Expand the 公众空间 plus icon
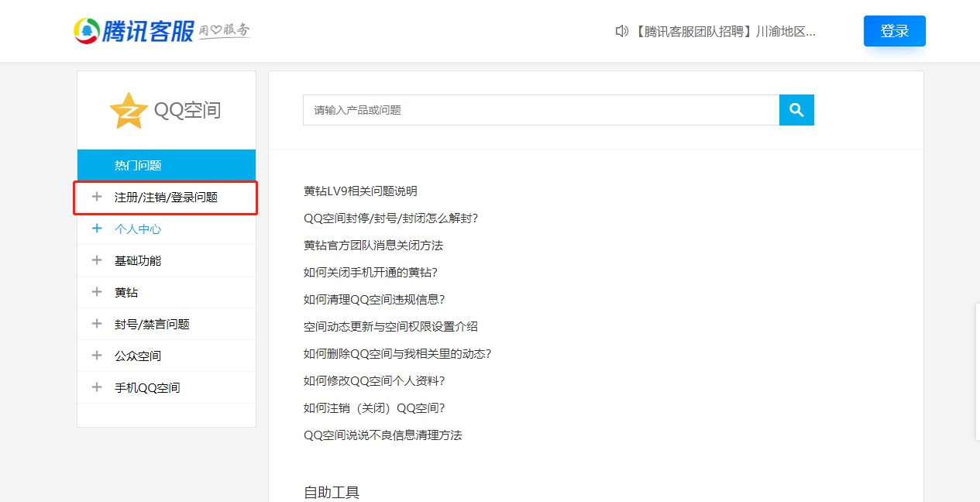Screen dimensions: 980x502 coord(97,356)
